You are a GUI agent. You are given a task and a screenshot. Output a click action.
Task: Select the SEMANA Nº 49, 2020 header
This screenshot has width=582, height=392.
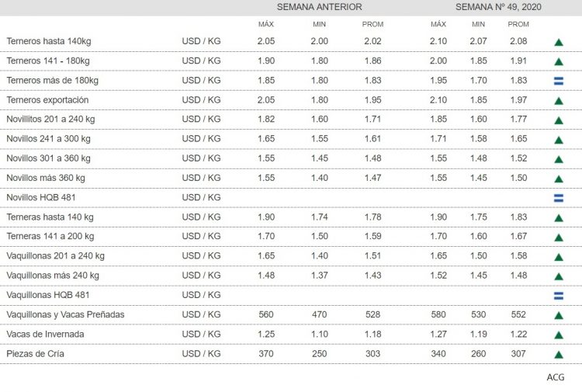498,7
